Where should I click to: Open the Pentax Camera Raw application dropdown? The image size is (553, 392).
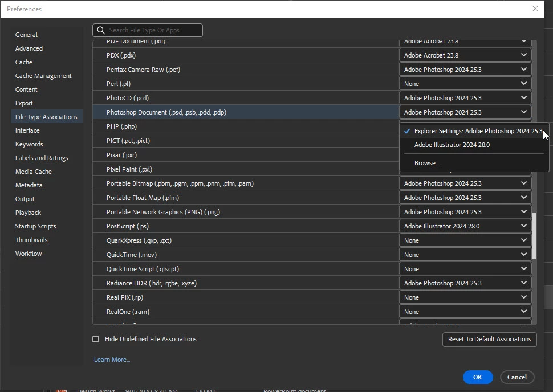[465, 70]
